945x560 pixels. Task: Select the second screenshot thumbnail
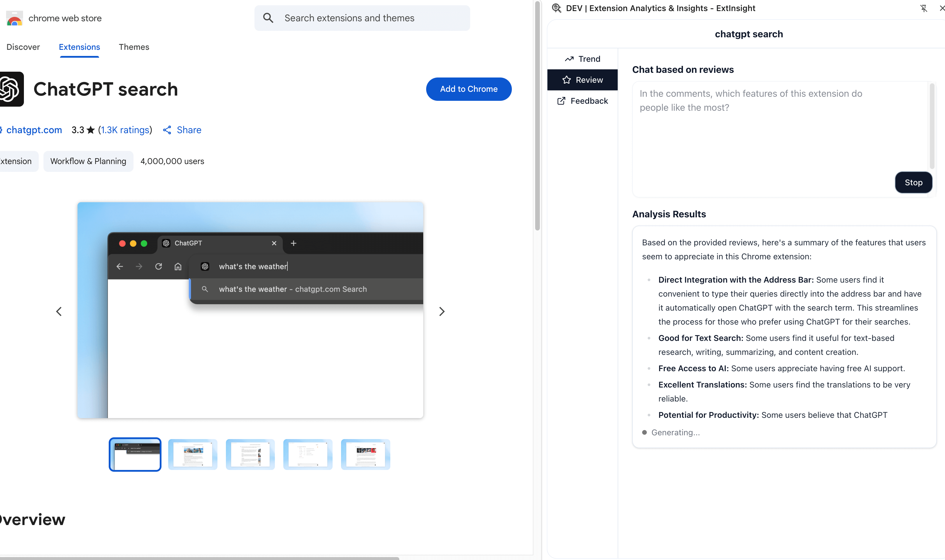tap(192, 454)
